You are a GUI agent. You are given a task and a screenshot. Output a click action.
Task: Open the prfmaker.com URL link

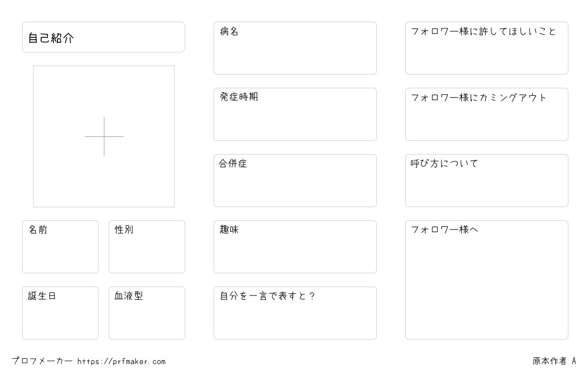[x=122, y=362]
